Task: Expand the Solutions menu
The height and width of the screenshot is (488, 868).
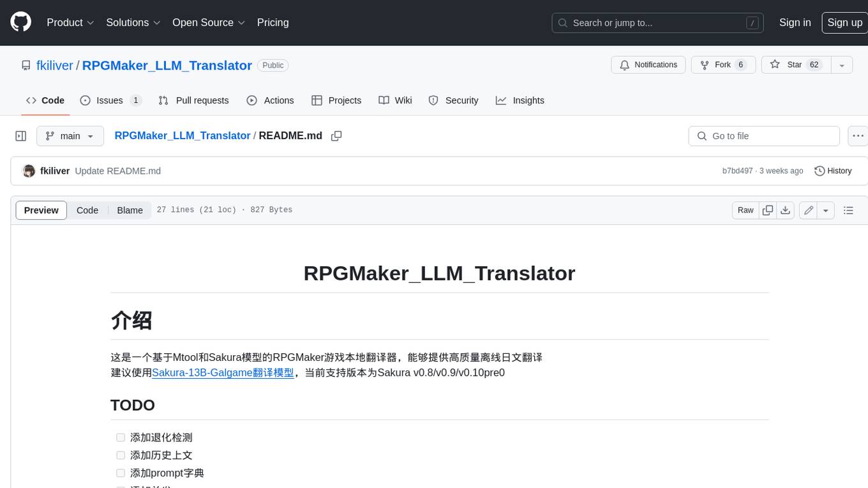Action: point(133,22)
